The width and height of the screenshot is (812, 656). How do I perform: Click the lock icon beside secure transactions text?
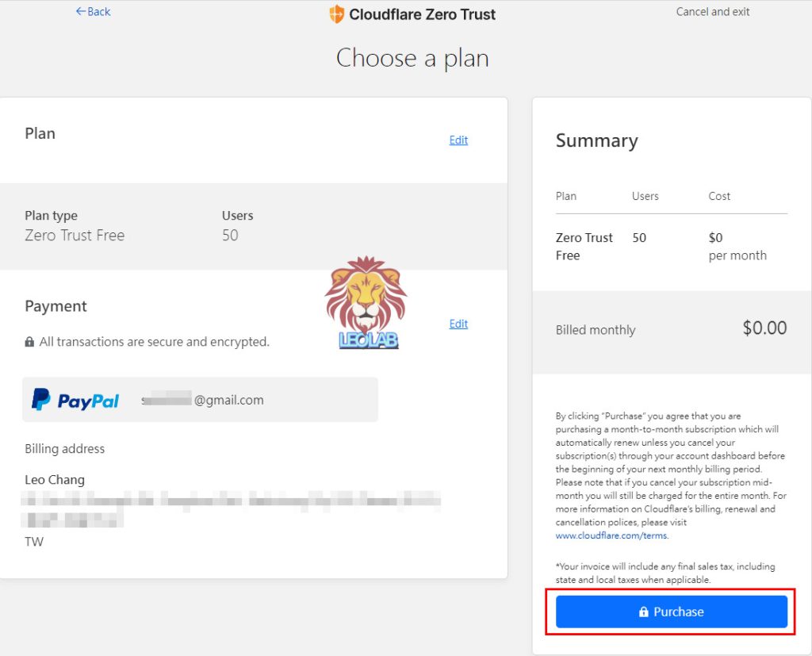29,342
